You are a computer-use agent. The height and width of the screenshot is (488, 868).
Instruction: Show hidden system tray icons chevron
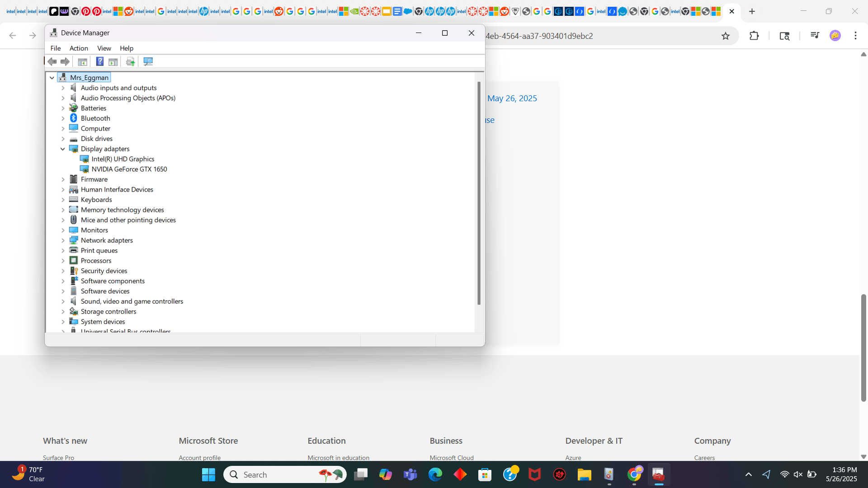(x=749, y=474)
